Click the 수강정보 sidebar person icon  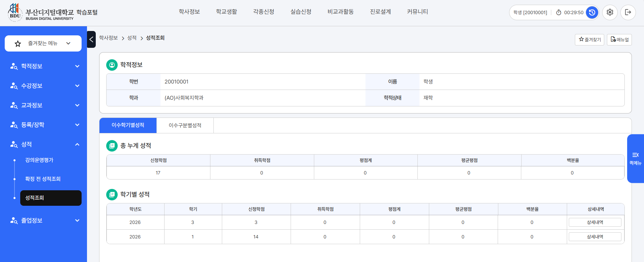14,86
